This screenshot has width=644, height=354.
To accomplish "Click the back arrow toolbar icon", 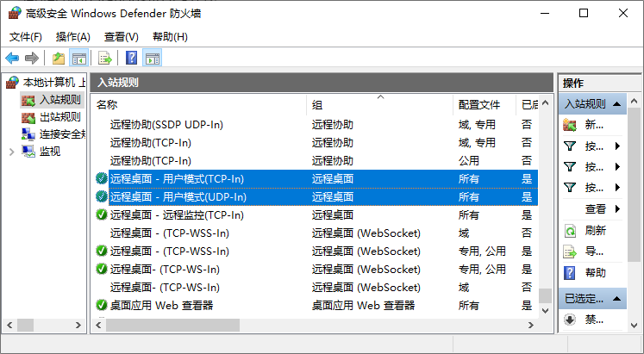I will tap(12, 58).
